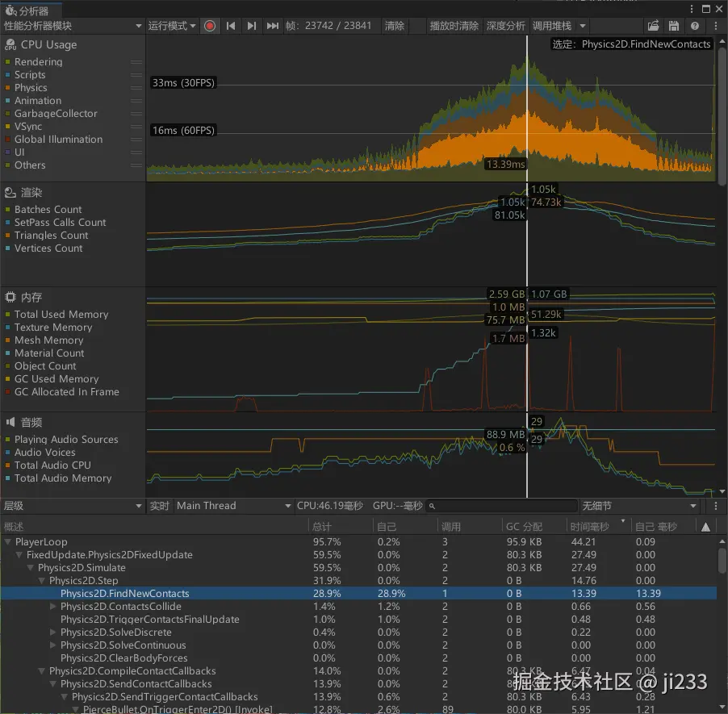This screenshot has height=714, width=728.
Task: Click the 清除 clear button
Action: (395, 26)
